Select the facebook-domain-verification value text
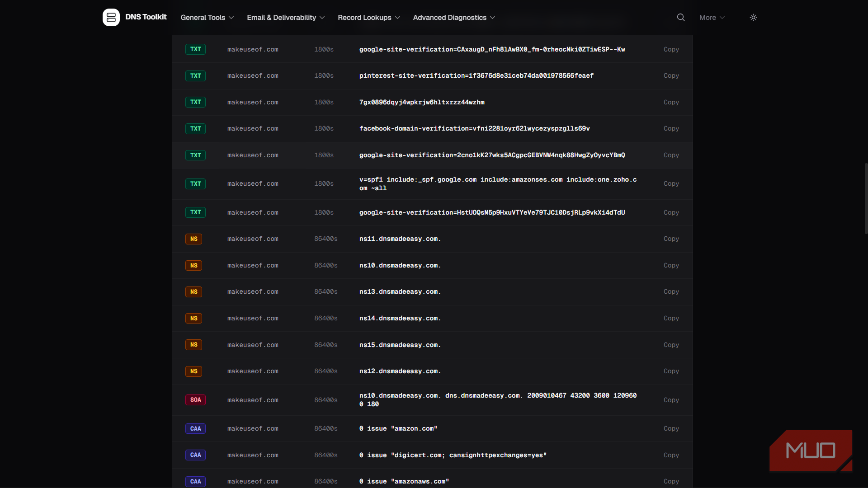Viewport: 868px width, 488px height. [x=475, y=128]
